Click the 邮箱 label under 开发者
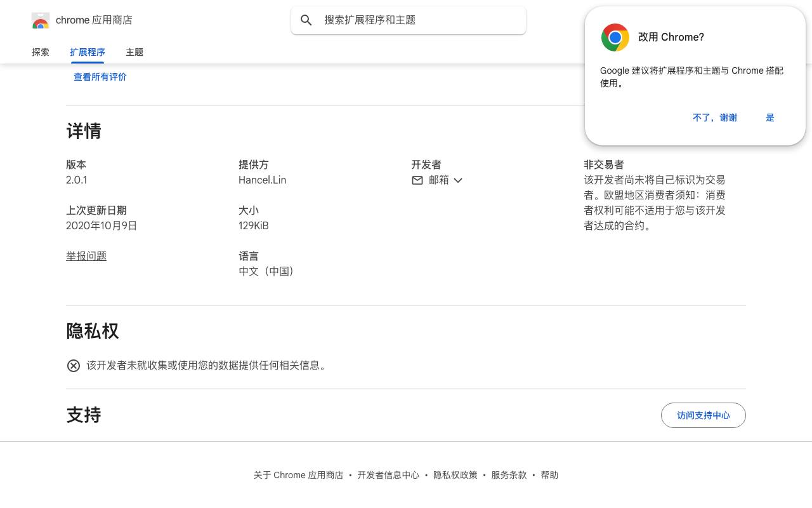Viewport: 812px width, 508px height. click(x=439, y=180)
